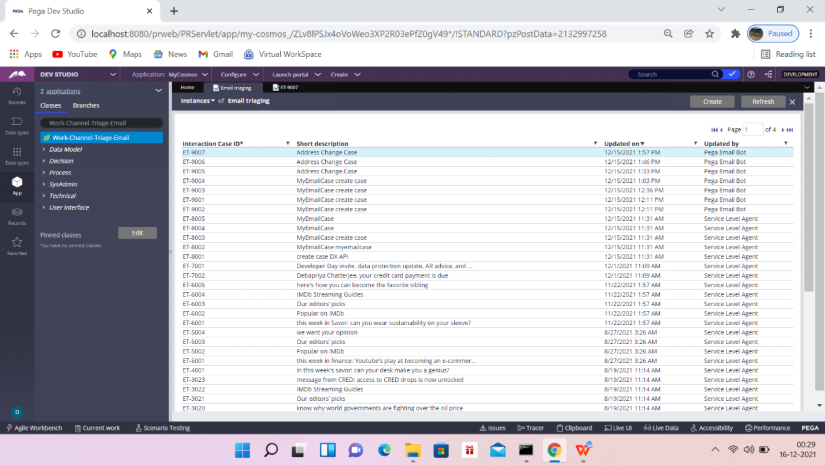Open Favorites star in sidebar

point(17,246)
